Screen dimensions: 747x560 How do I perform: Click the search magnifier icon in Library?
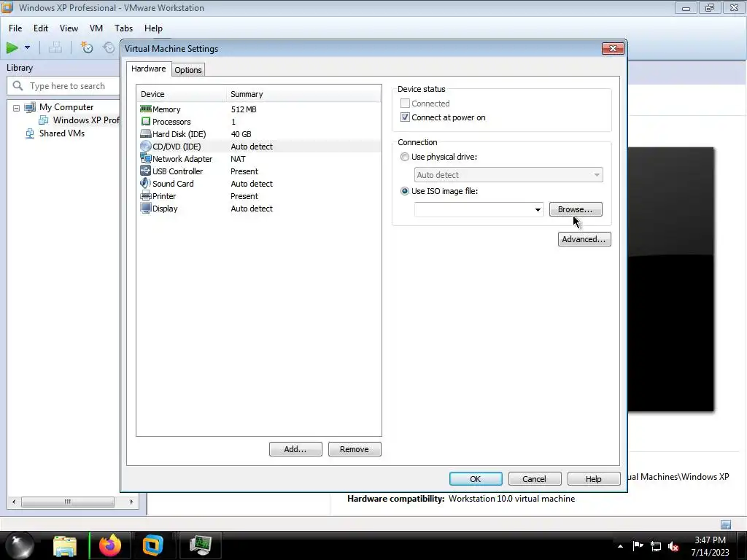coord(18,86)
